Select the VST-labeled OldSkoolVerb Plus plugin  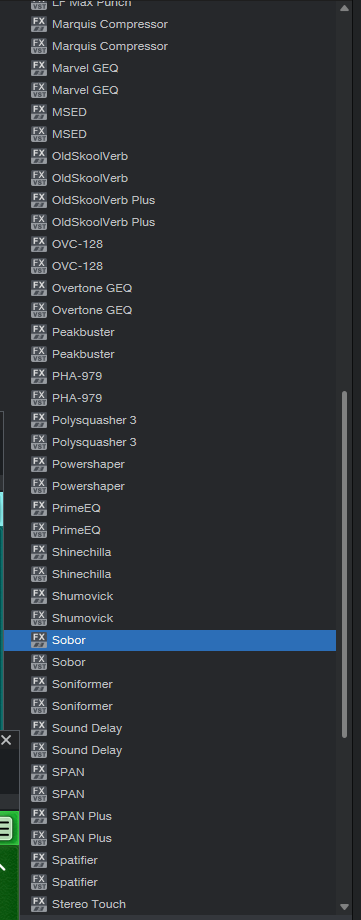(170, 222)
